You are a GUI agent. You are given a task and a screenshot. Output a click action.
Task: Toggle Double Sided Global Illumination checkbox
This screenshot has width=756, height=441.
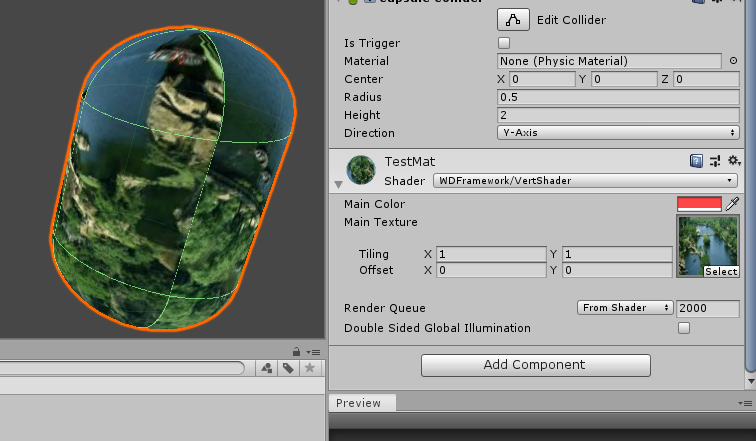click(x=684, y=328)
